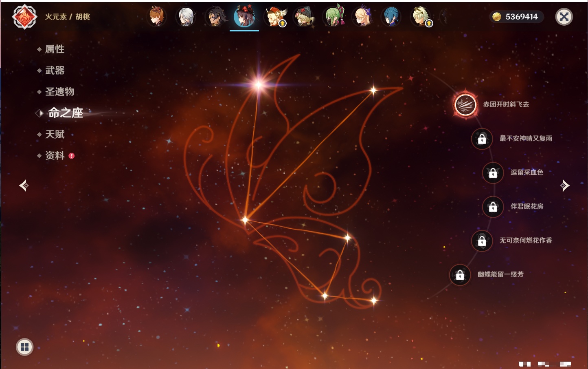Click the lock icon for 无可奈何燃花作香

click(x=482, y=241)
